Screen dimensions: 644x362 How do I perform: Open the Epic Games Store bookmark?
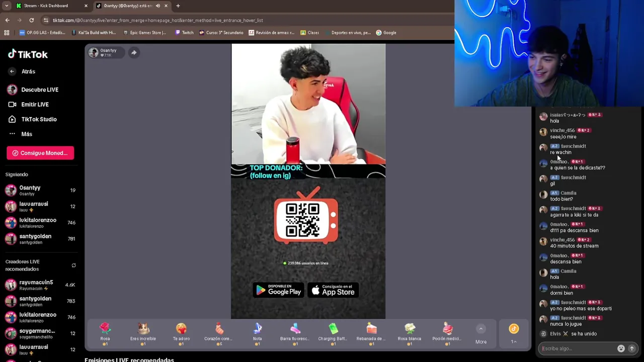144,33
